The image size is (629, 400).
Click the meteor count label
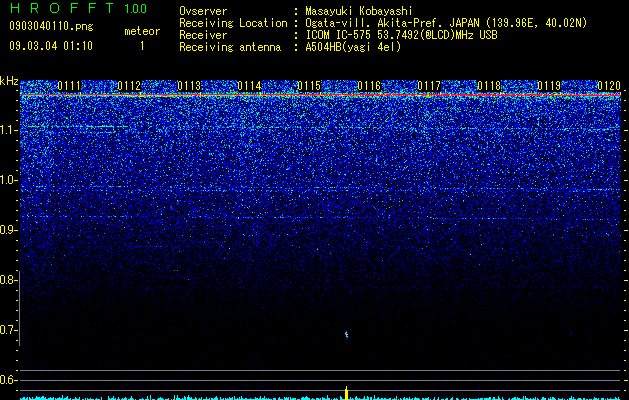point(142,31)
